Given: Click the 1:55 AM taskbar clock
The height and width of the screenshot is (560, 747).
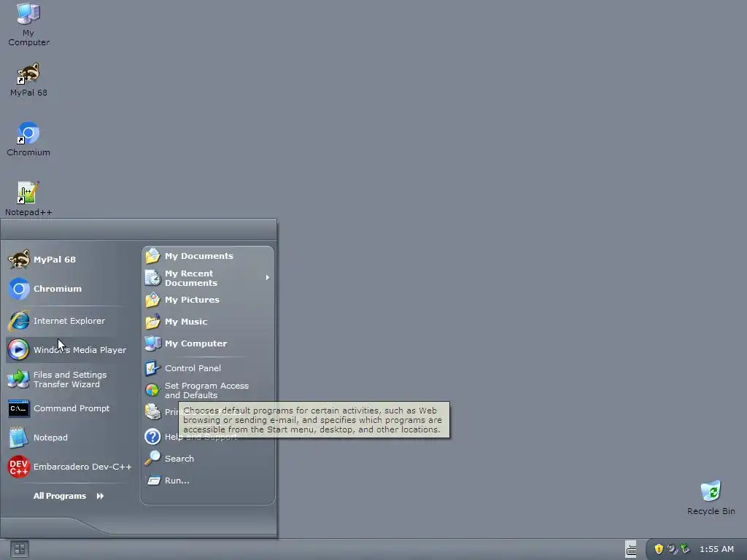Looking at the screenshot, I should [716, 549].
